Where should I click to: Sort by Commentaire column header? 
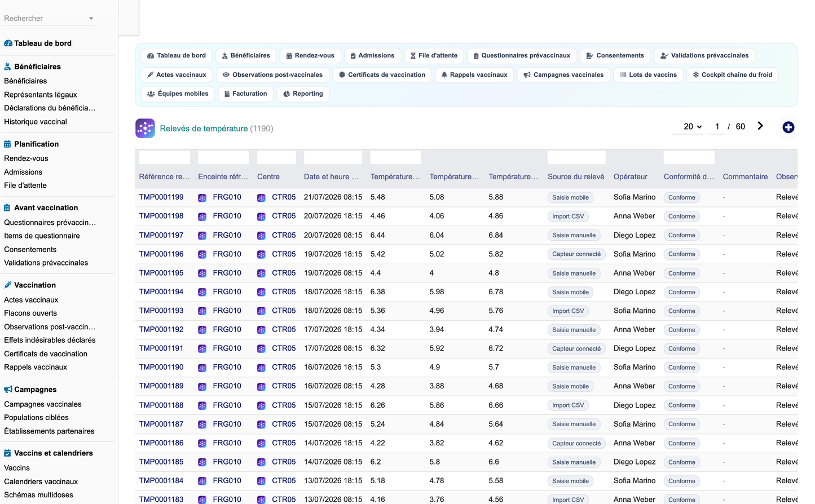click(745, 177)
